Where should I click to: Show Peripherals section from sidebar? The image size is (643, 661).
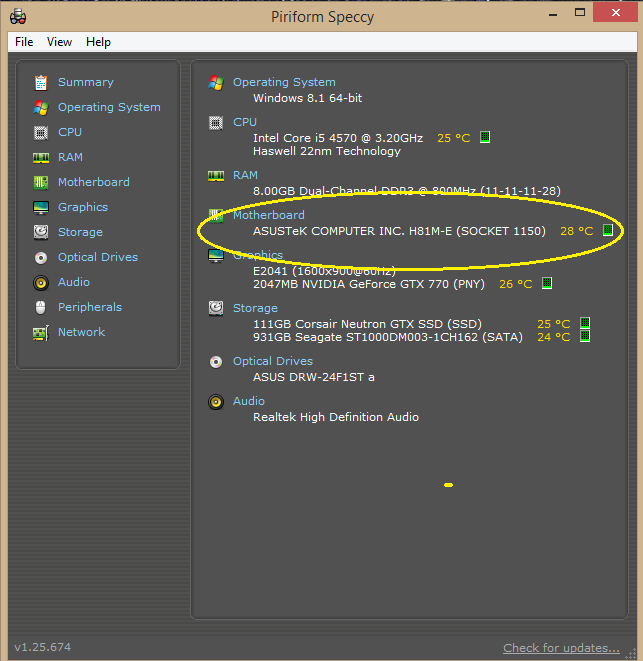click(90, 307)
